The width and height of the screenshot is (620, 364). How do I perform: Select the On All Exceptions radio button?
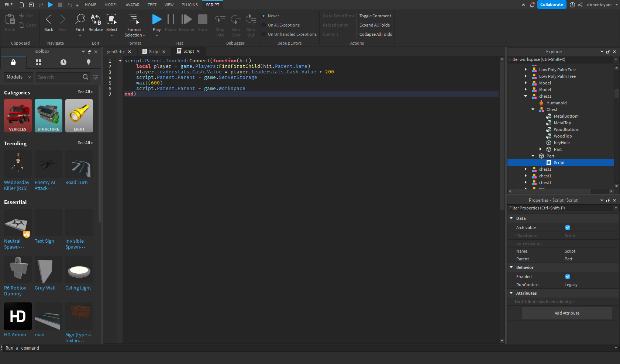click(x=263, y=25)
